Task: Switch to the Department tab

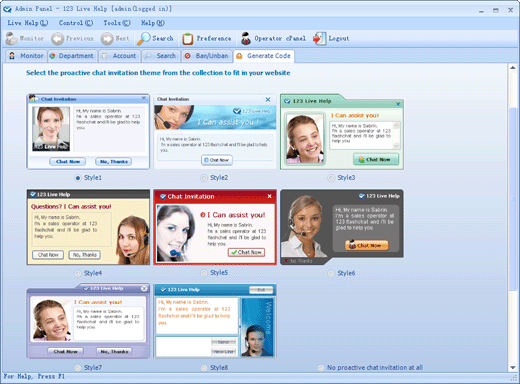Action: [72, 56]
